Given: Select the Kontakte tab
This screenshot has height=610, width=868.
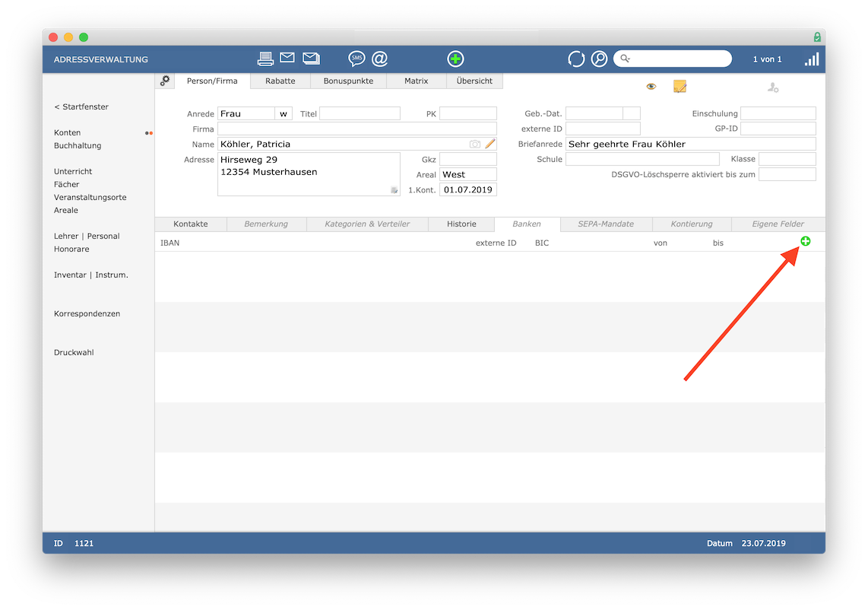Looking at the screenshot, I should [191, 224].
